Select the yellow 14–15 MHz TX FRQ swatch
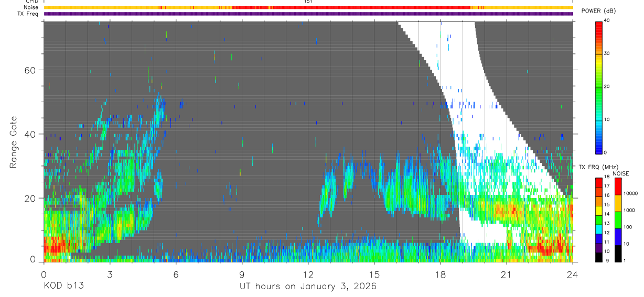This screenshot has width=644, height=297. 599,210
